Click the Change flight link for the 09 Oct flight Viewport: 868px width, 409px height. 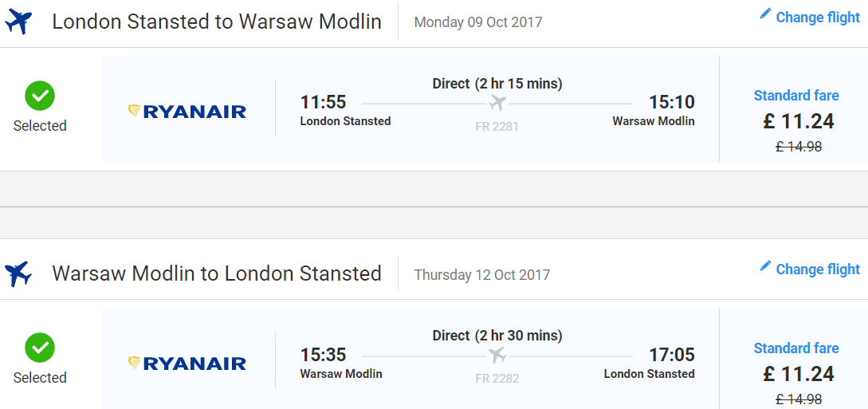(818, 18)
